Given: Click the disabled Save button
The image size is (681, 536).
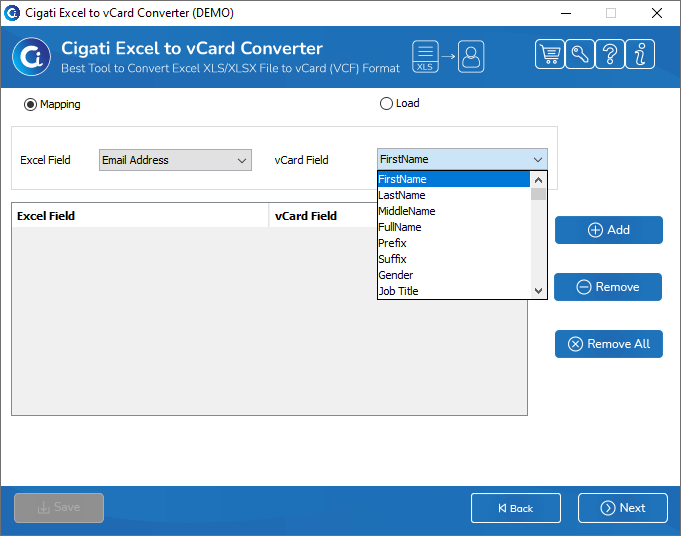Looking at the screenshot, I should 59,508.
